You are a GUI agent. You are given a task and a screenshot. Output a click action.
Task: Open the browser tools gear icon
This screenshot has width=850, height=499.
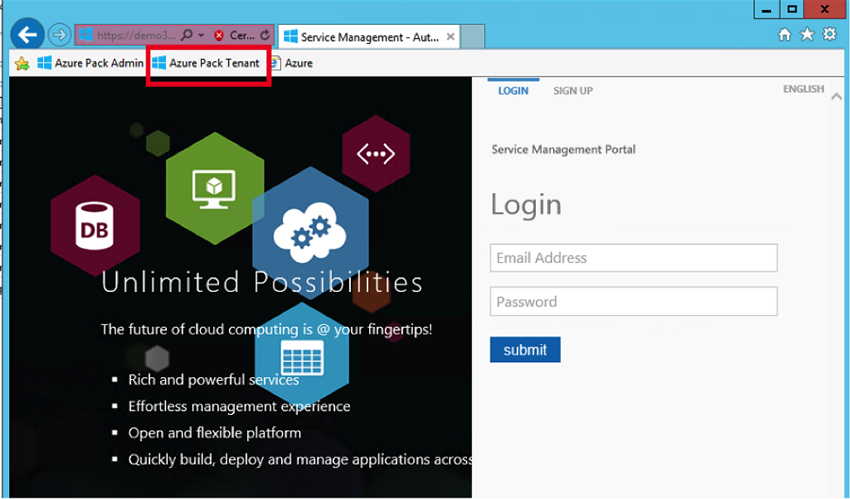click(x=829, y=35)
